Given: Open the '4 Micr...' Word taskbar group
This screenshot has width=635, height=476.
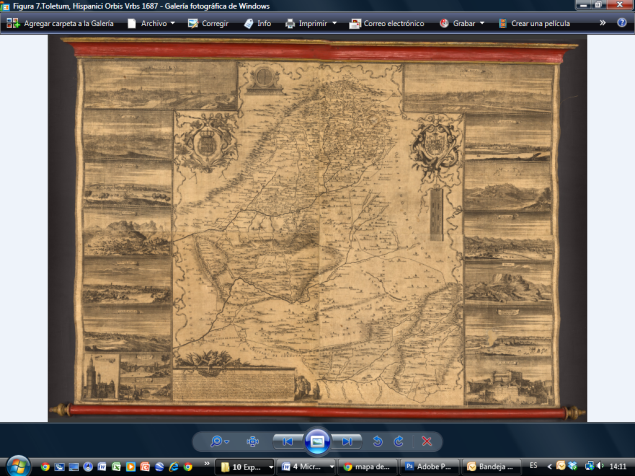Looking at the screenshot, I should [x=307, y=467].
